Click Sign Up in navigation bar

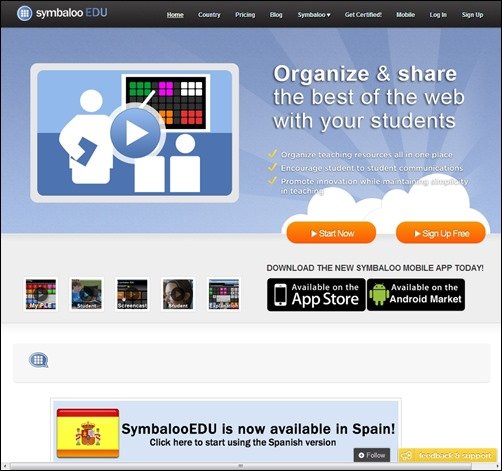tap(472, 15)
